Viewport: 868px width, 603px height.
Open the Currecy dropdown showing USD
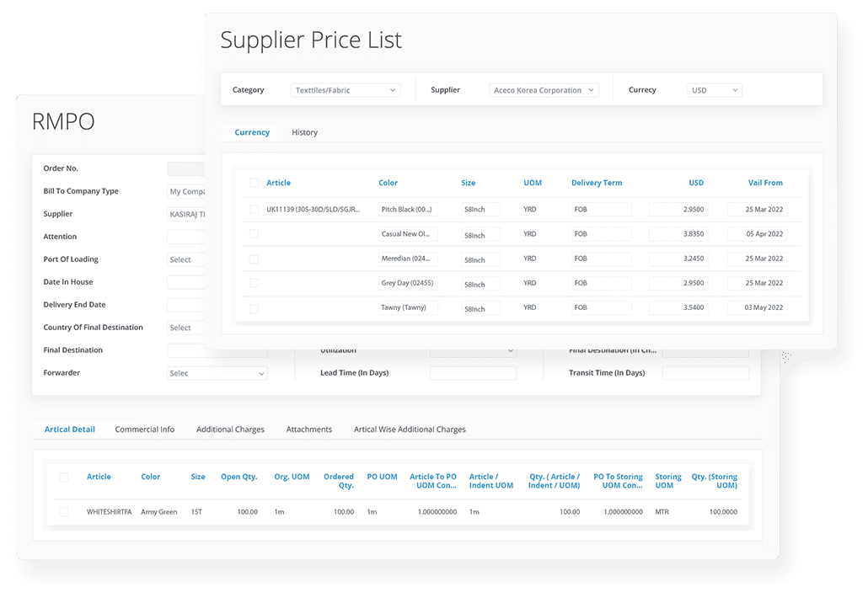714,90
